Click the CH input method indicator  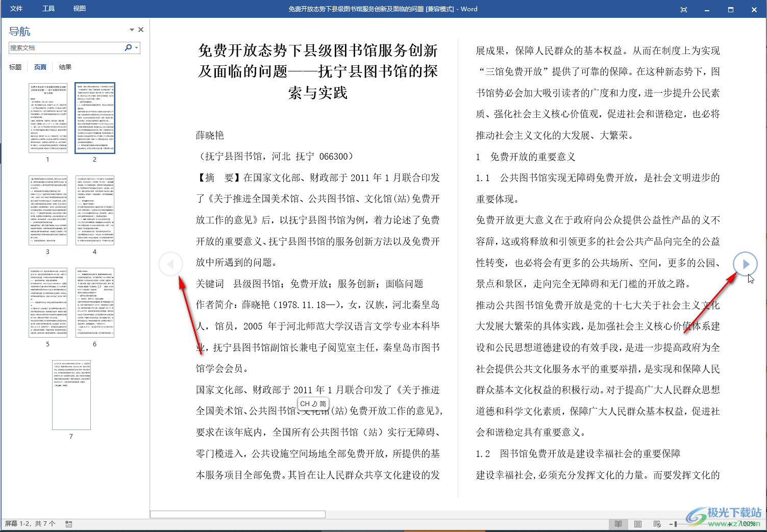pyautogui.click(x=305, y=403)
